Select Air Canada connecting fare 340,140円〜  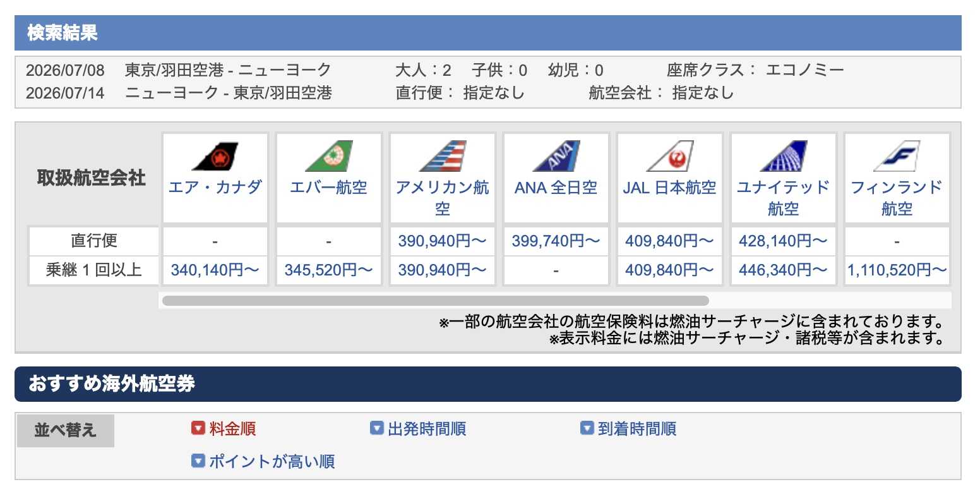coord(215,270)
